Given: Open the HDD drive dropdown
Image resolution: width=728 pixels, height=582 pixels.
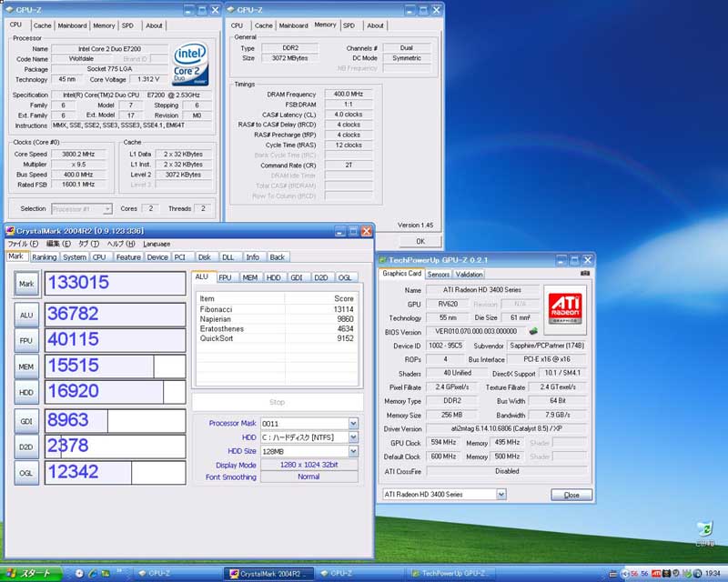Looking at the screenshot, I should pyautogui.click(x=353, y=437).
